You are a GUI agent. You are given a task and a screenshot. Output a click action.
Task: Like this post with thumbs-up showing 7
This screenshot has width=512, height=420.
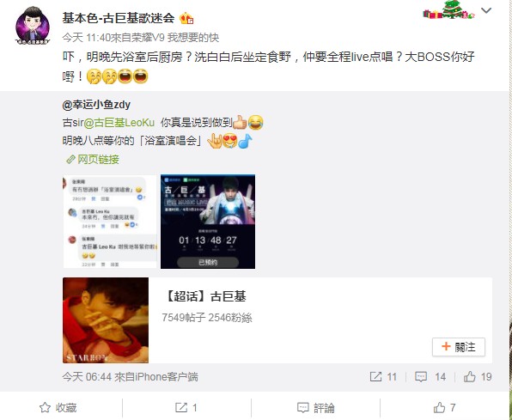[444, 408]
